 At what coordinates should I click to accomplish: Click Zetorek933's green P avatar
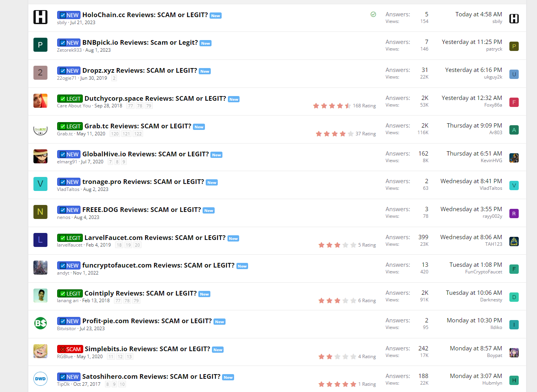40,45
